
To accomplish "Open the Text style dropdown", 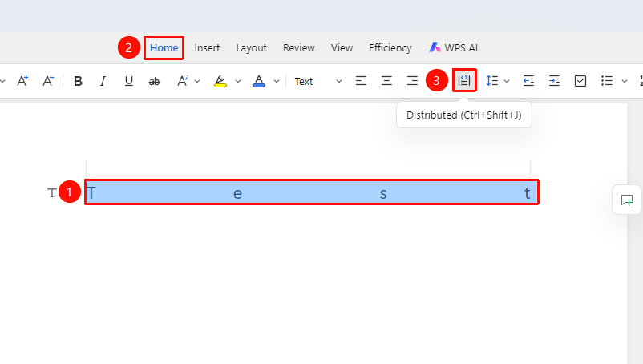I will click(318, 81).
